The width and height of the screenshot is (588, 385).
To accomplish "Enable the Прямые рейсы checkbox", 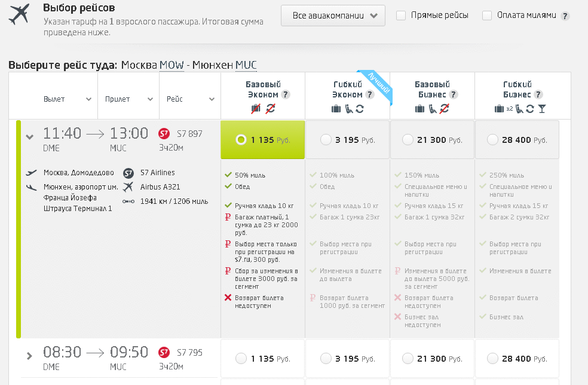I will pyautogui.click(x=401, y=16).
